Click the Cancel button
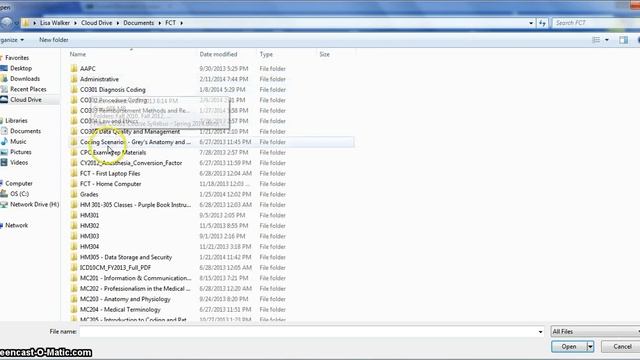 point(622,347)
